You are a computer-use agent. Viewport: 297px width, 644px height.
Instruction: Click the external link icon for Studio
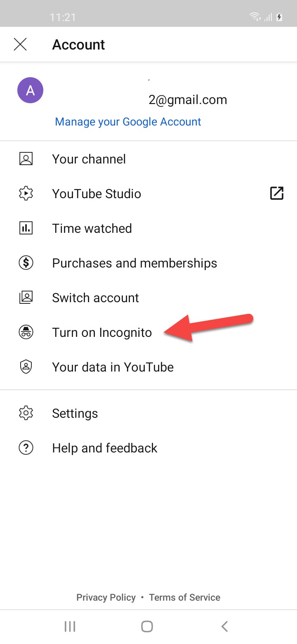(x=276, y=193)
